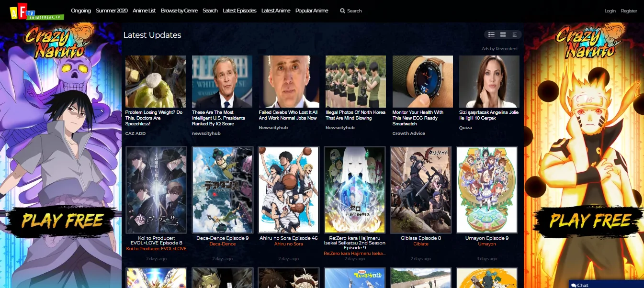Viewport: 644px width, 288px height.
Task: Click the Gibiate Episode 8 title
Action: click(x=421, y=238)
